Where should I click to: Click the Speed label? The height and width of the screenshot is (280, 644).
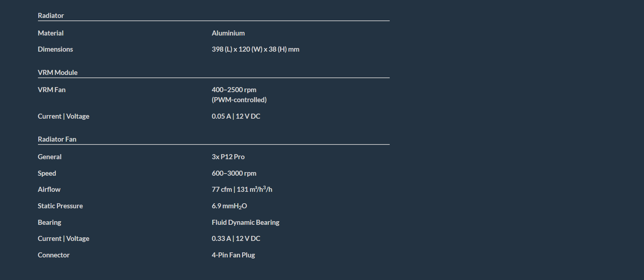47,173
